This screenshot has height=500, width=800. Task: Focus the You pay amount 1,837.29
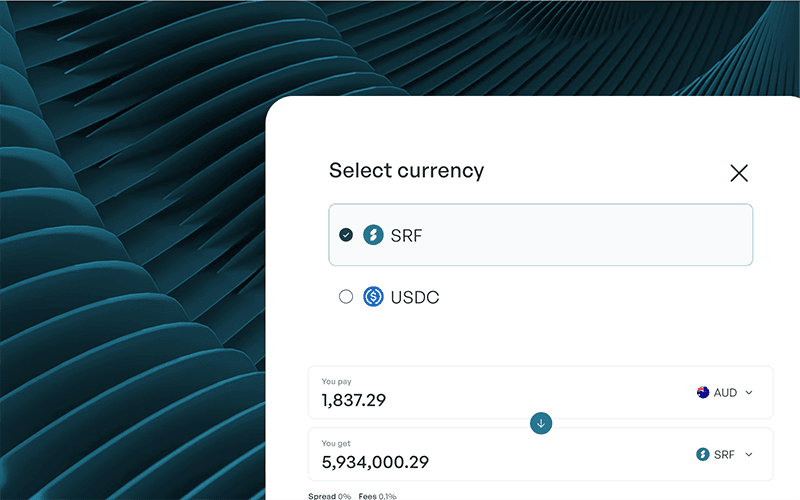(x=354, y=401)
